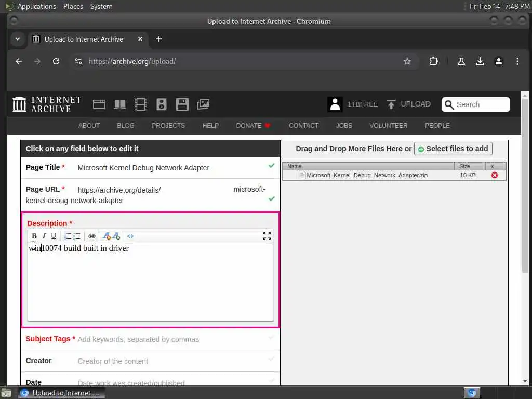
Task: Open the BLOG menu item
Action: (126, 126)
